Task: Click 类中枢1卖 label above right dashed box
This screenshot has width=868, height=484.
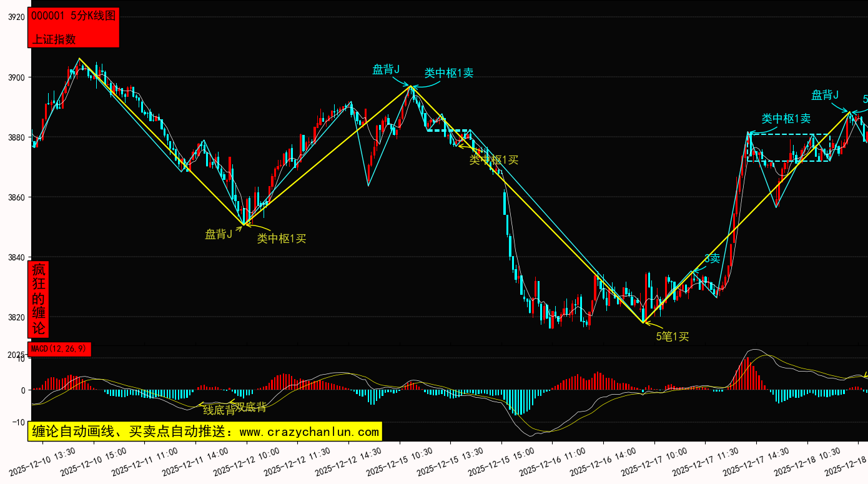Action: tap(786, 119)
